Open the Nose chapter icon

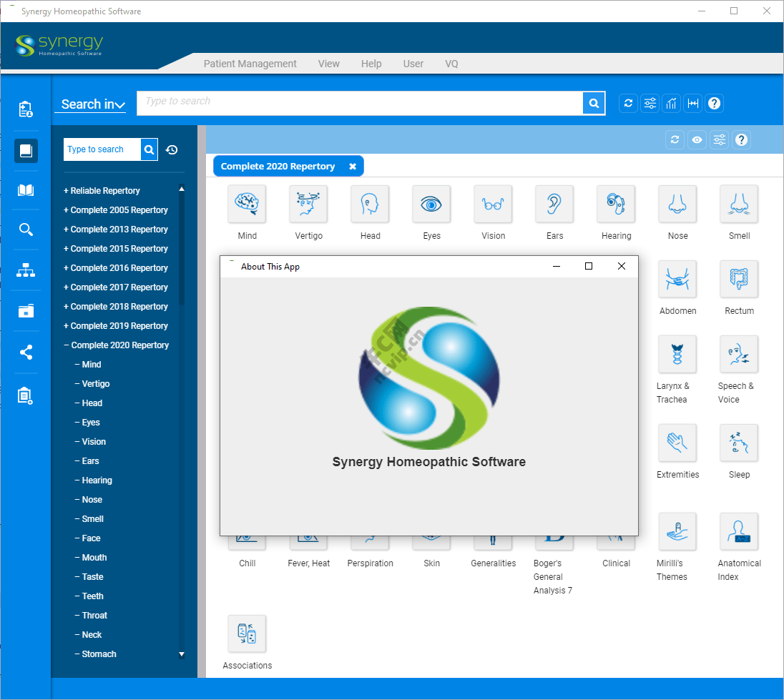coord(677,204)
